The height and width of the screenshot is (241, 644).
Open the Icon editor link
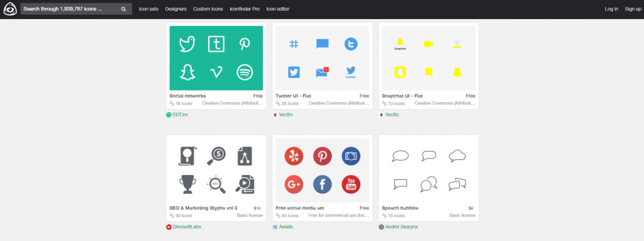[x=278, y=9]
